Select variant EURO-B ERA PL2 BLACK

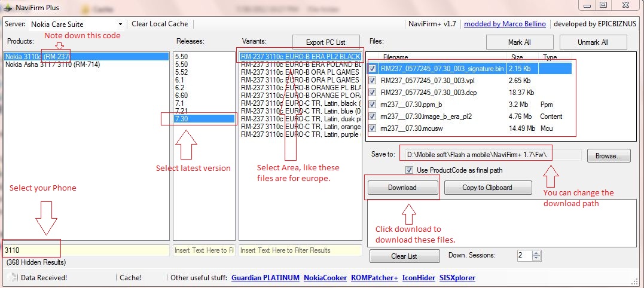[x=301, y=57]
